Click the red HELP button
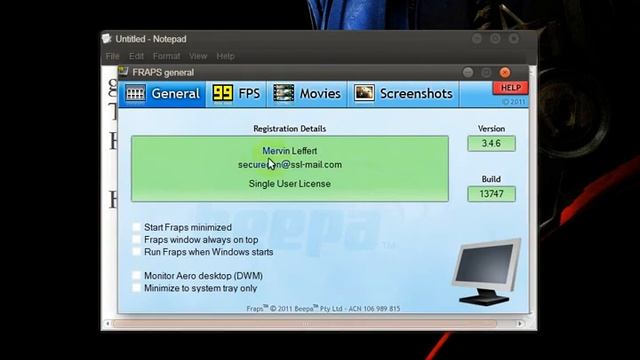 (510, 88)
